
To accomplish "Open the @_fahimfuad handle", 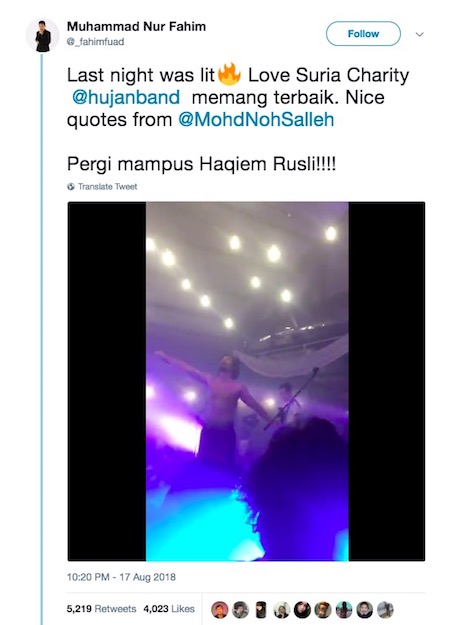I will point(96,41).
